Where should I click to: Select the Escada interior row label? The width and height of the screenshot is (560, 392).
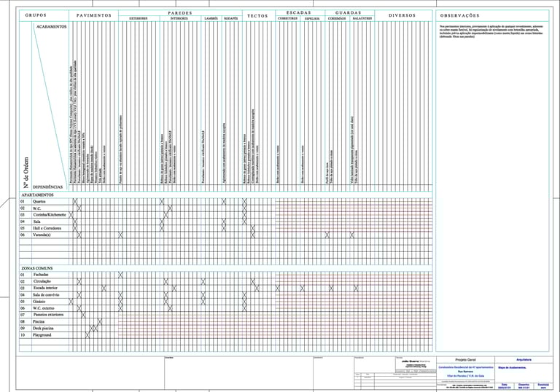(45, 288)
